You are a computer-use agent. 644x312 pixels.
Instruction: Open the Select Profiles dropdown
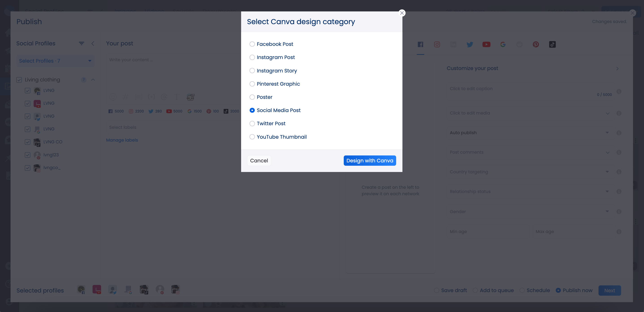pyautogui.click(x=55, y=61)
